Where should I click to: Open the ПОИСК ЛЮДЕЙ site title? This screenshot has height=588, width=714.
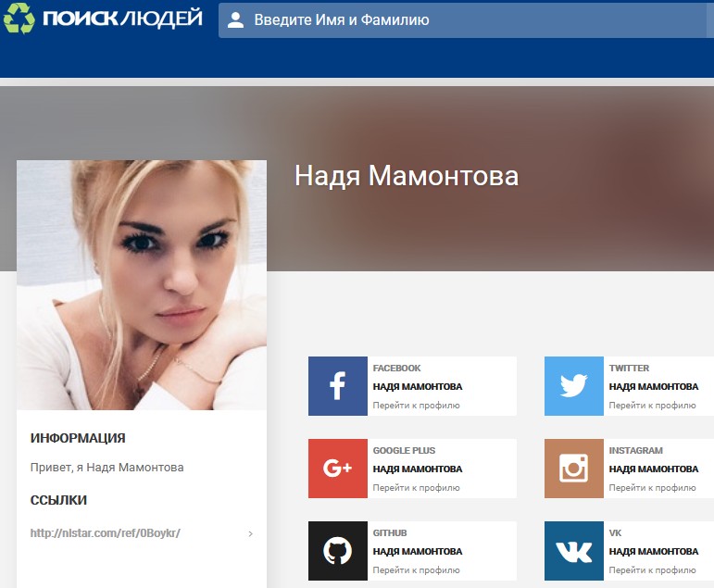tap(122, 19)
